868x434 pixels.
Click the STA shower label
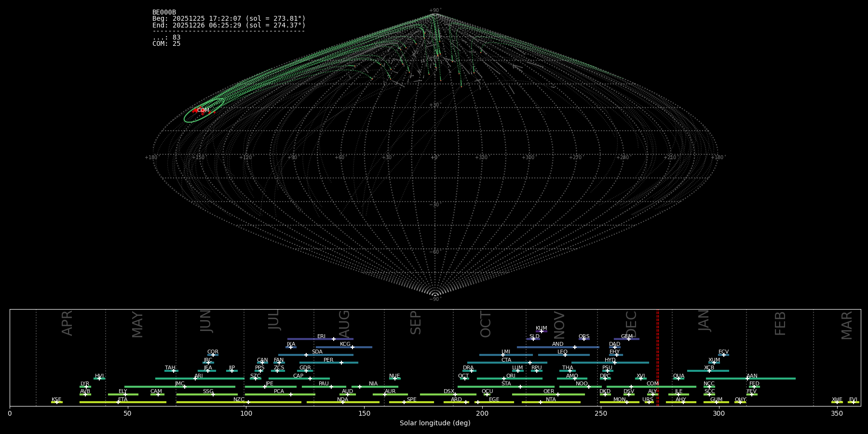(506, 384)
